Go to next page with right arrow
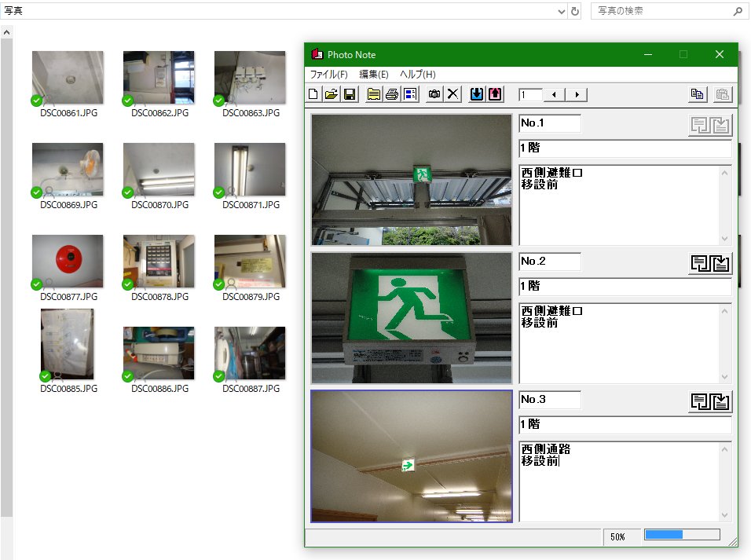Screen dimensions: 751x560 (577, 94)
